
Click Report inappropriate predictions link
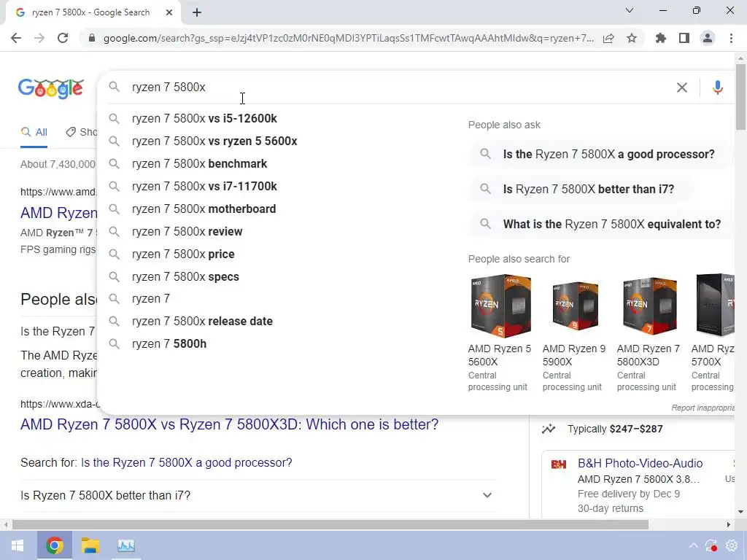703,408
